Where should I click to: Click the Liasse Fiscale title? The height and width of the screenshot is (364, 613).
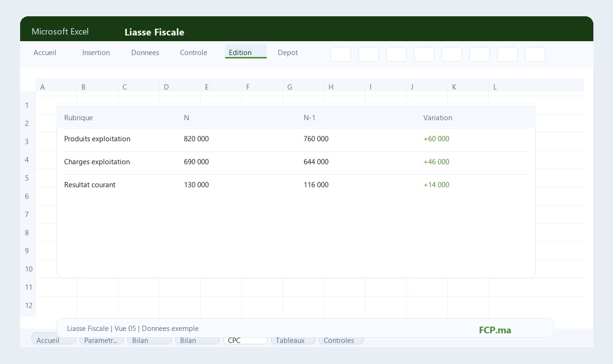(154, 32)
